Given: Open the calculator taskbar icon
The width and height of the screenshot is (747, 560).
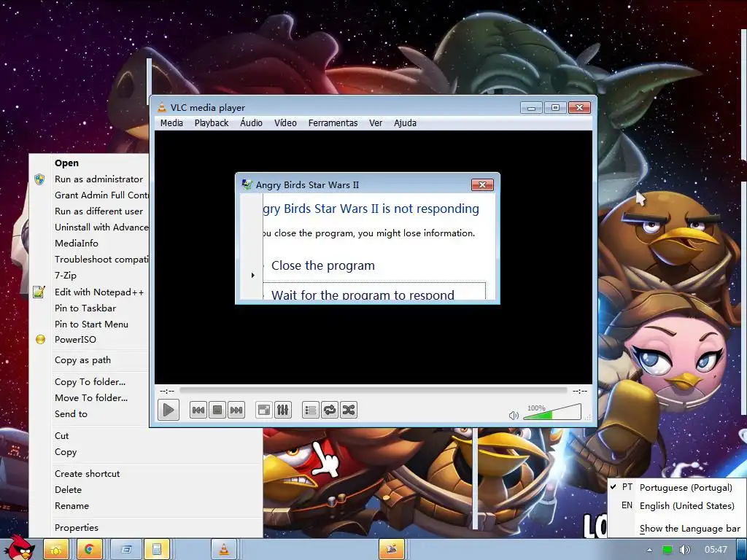Looking at the screenshot, I should (156, 550).
